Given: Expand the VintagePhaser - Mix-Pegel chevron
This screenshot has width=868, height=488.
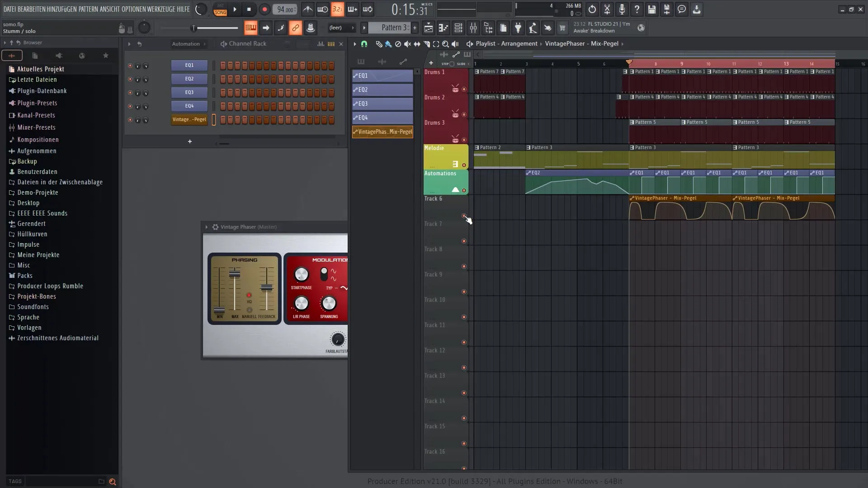Looking at the screenshot, I should click(623, 44).
